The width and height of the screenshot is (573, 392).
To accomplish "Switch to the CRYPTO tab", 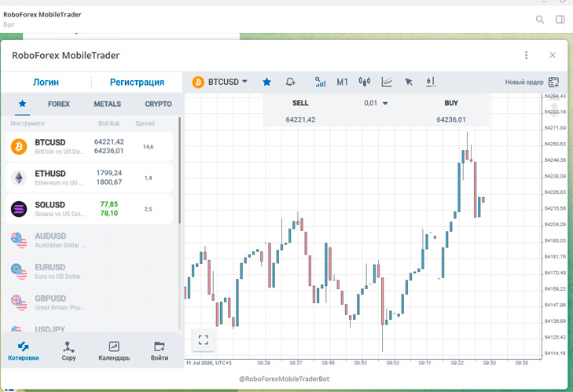I will 158,104.
